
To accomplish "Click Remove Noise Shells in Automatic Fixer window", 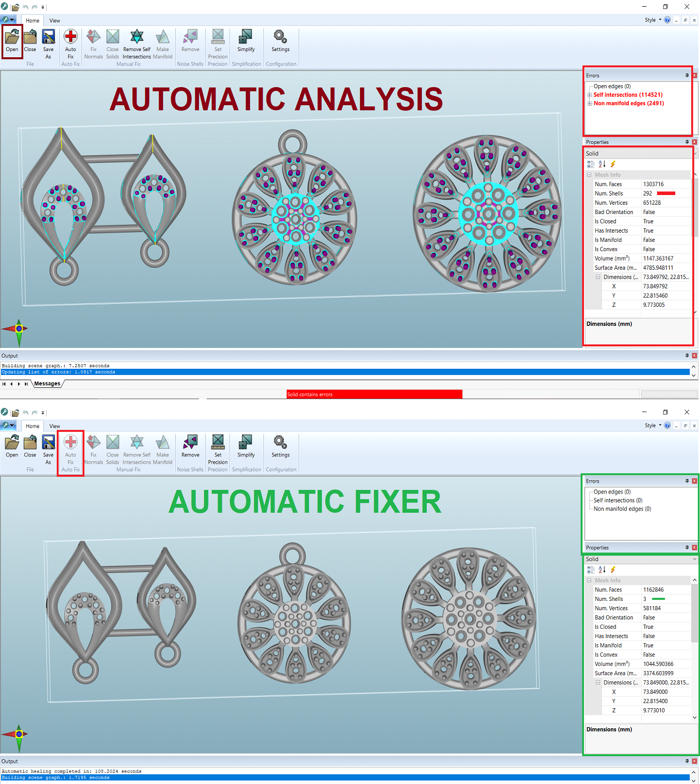I will pos(190,447).
